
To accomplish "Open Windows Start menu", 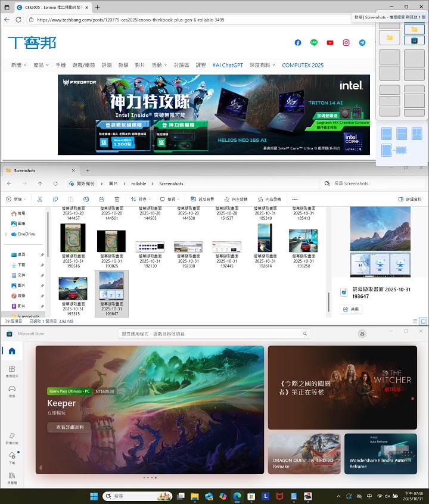I will (x=94, y=496).
